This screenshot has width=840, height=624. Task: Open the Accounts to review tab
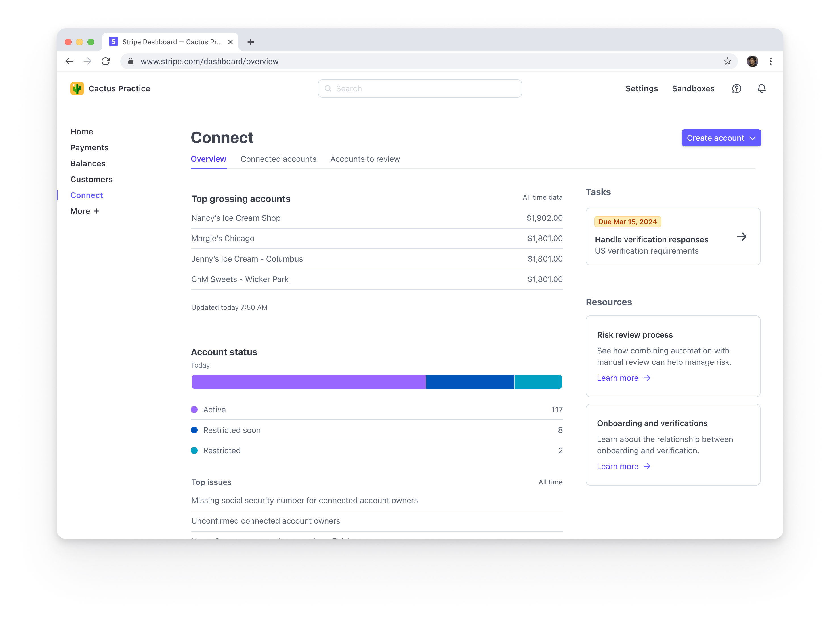coord(365,159)
